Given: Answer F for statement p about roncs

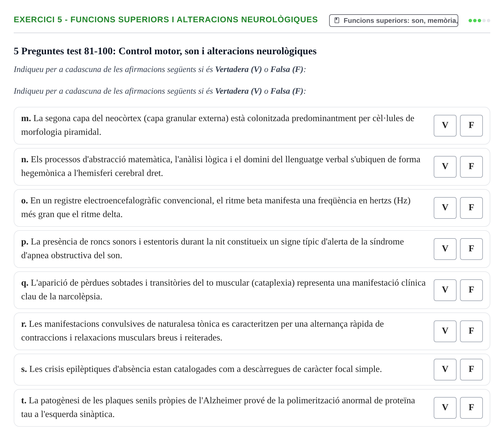Looking at the screenshot, I should (x=471, y=249).
